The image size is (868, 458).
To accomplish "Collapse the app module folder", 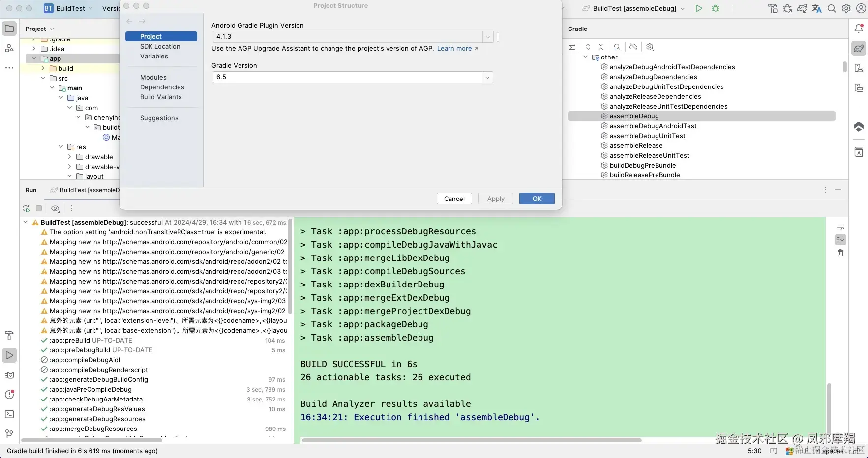I will (x=34, y=58).
